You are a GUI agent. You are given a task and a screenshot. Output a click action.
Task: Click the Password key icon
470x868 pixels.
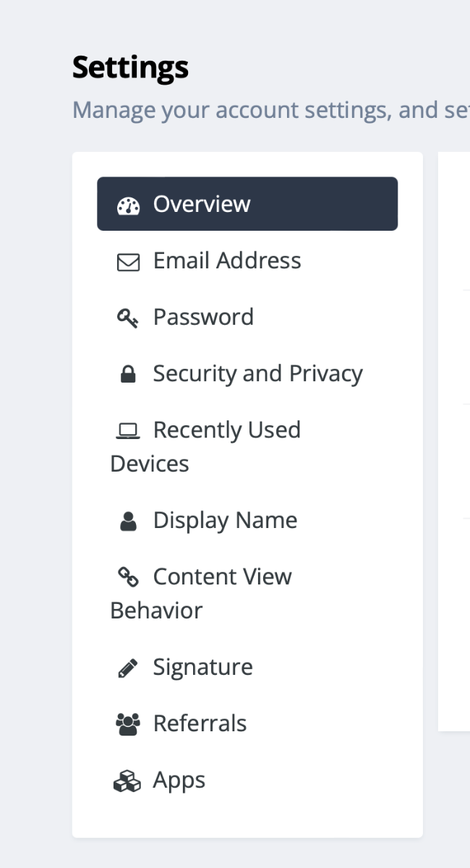[128, 318]
